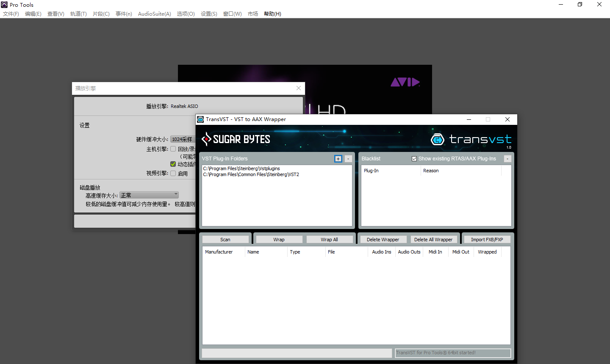Screen dimensions: 610x364
Task: Open the 硬件缓冲大小 1024采样 dropdown
Action: tap(183, 139)
